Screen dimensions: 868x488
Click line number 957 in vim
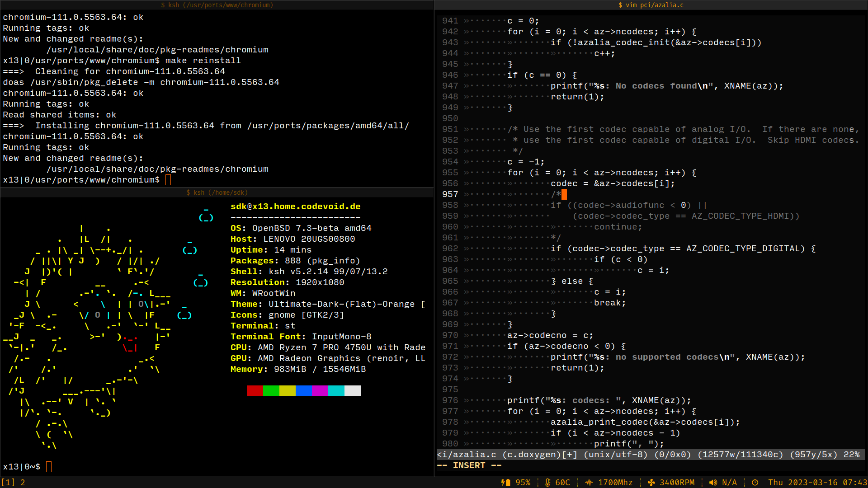(x=450, y=194)
